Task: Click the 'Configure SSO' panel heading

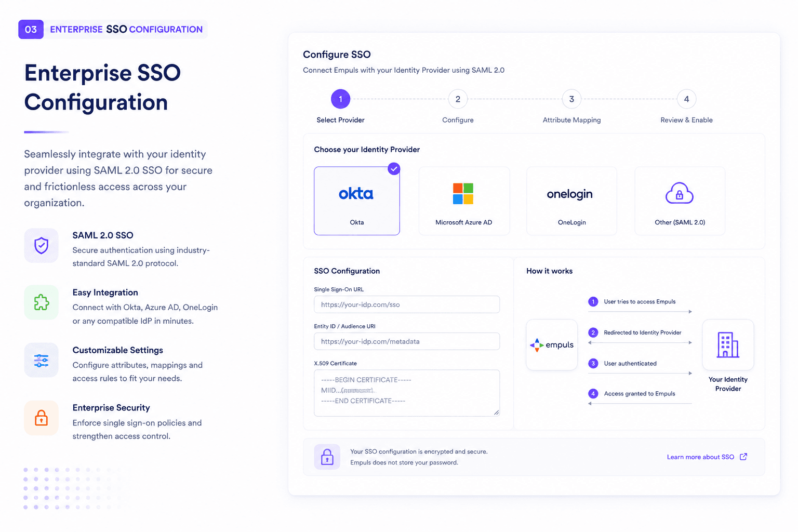Action: (x=337, y=55)
